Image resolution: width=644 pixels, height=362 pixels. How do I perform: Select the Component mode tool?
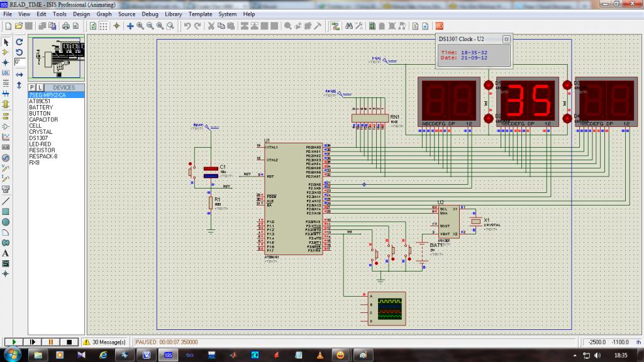pyautogui.click(x=6, y=53)
